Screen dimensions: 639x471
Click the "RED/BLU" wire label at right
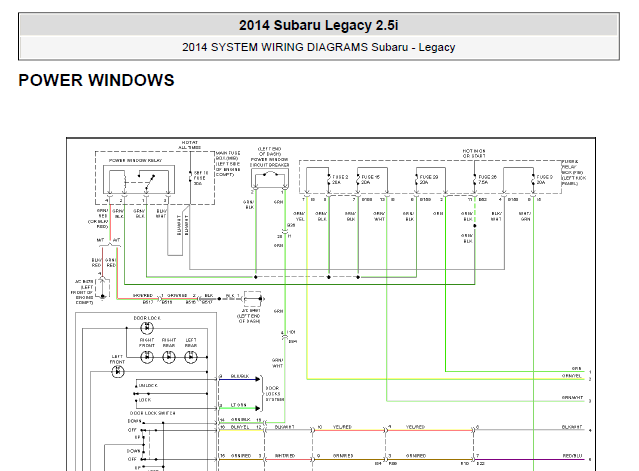click(572, 456)
